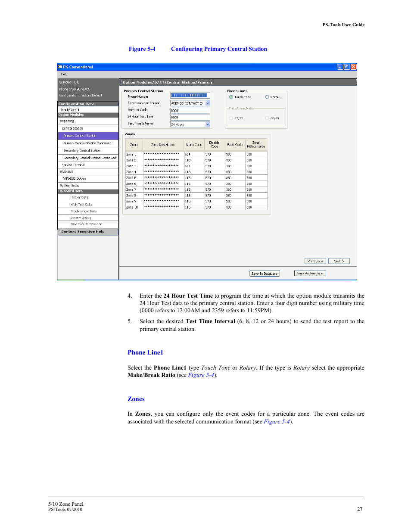The image size is (411, 532).
Task: Open ANN-BUS in the sidebar
Action: pyautogui.click(x=88, y=172)
